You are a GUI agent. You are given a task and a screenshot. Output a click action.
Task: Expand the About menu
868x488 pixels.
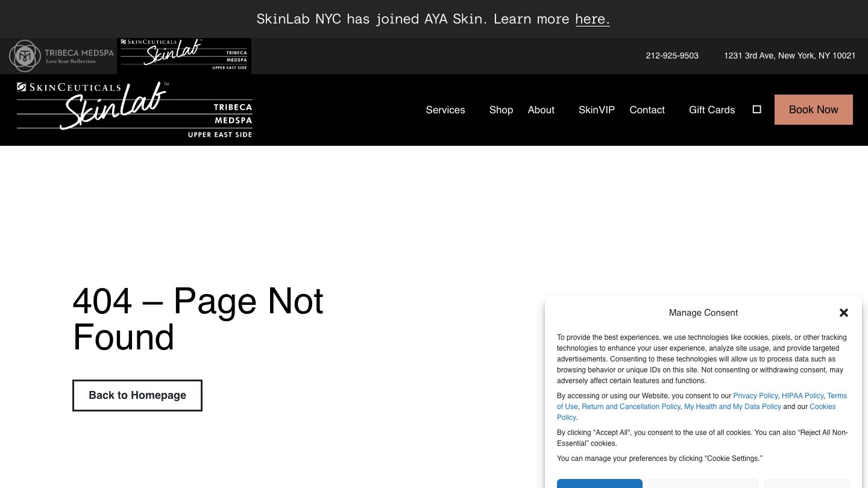point(541,110)
